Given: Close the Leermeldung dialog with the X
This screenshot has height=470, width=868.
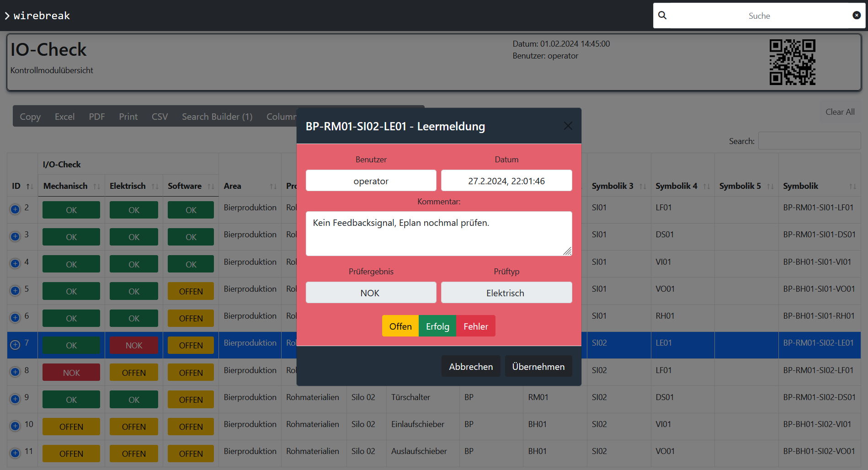Looking at the screenshot, I should [568, 126].
